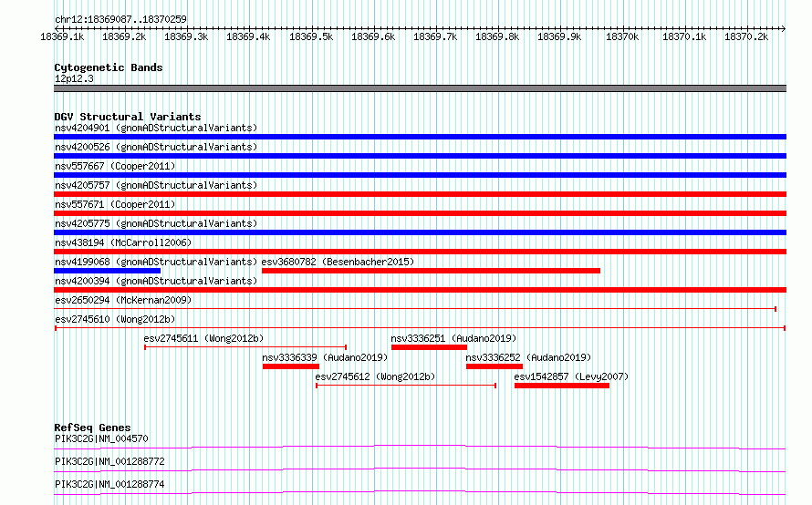Click the nsv438194 (McCarroll2006) label
Viewport: 812px width, 505px height.
[x=123, y=243]
